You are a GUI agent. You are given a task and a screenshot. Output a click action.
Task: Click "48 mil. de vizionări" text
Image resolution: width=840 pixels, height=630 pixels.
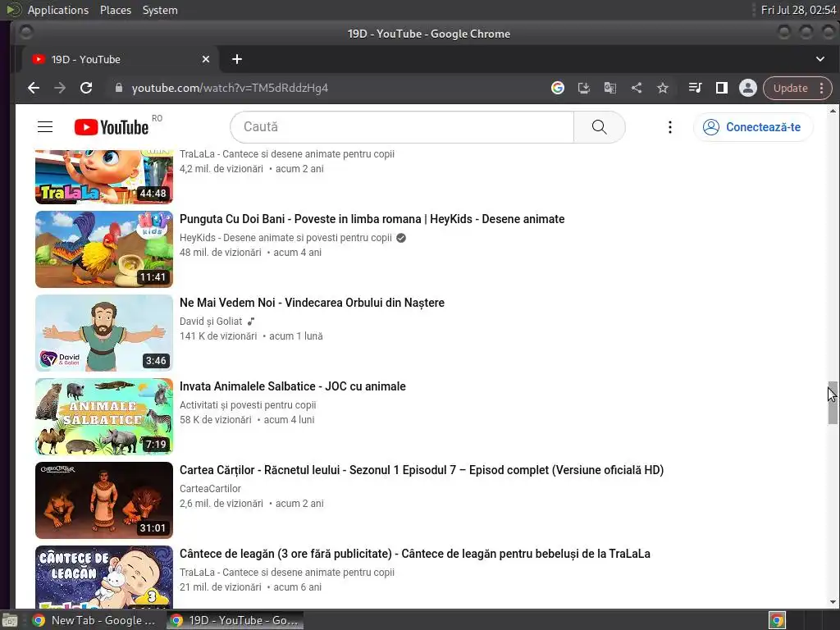point(220,253)
